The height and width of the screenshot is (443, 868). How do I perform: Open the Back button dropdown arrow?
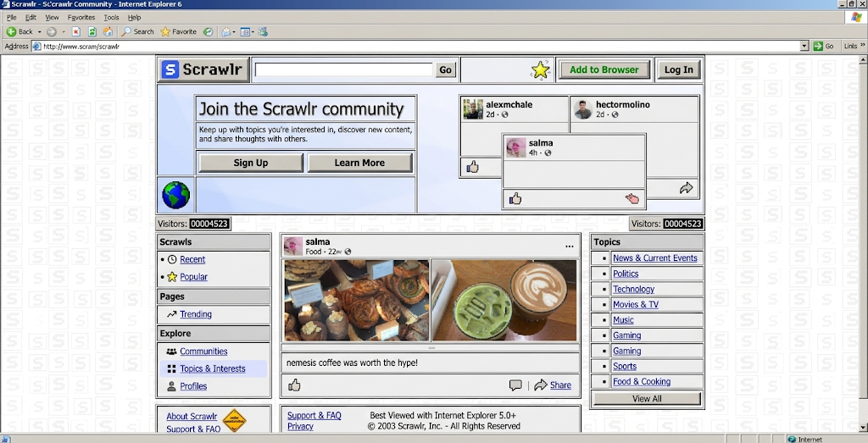pyautogui.click(x=39, y=32)
